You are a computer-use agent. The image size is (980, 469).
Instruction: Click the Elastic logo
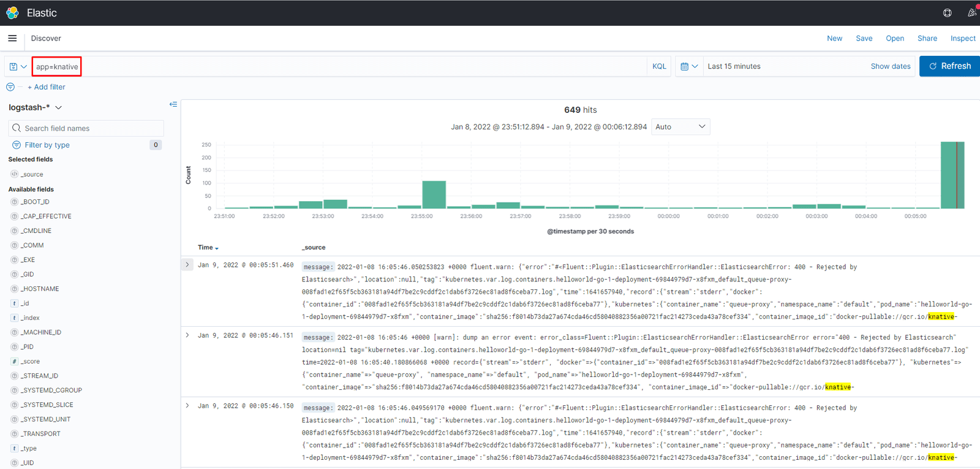click(x=12, y=13)
